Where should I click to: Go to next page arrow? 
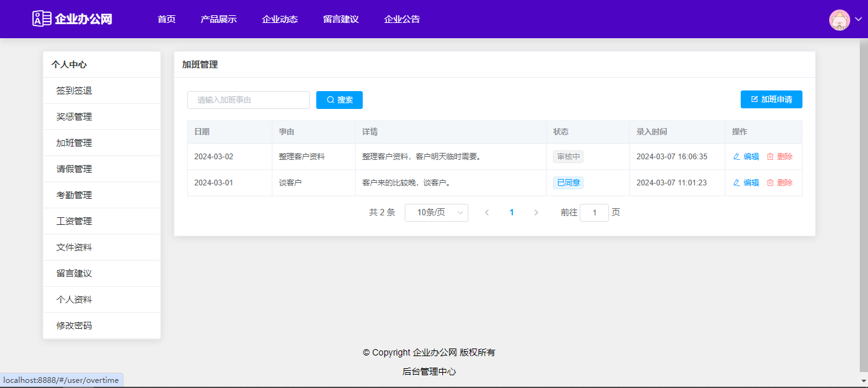(x=536, y=213)
